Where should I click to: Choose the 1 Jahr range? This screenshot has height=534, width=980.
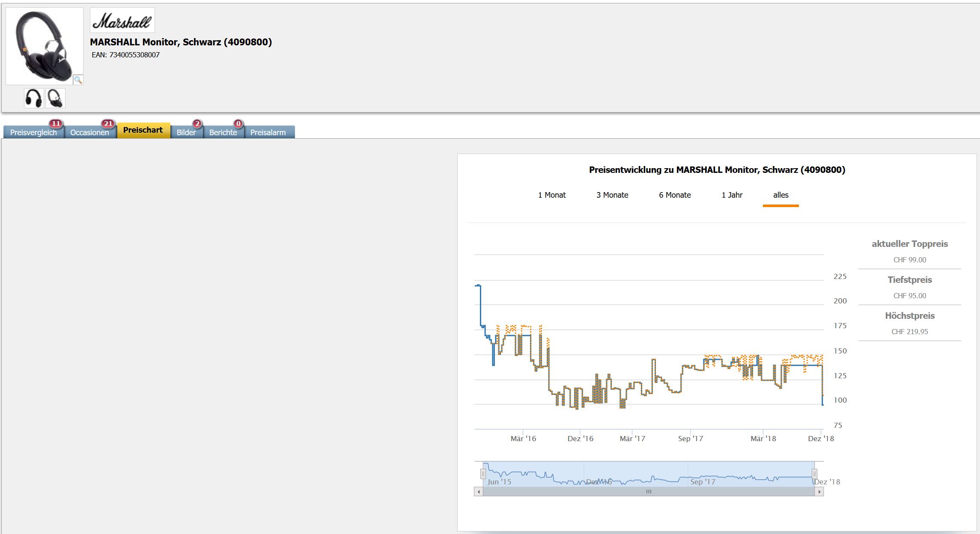[x=732, y=195]
